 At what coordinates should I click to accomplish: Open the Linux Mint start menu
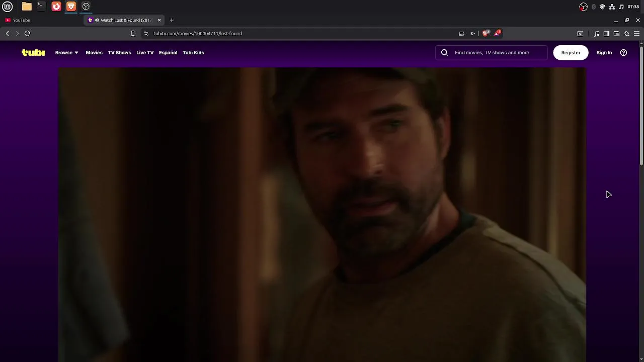coord(8,7)
